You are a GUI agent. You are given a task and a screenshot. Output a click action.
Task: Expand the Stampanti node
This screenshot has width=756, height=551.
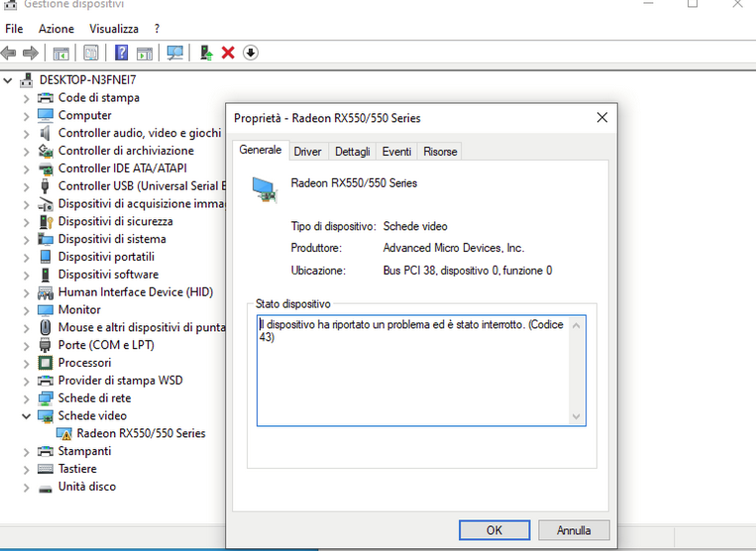(26, 452)
